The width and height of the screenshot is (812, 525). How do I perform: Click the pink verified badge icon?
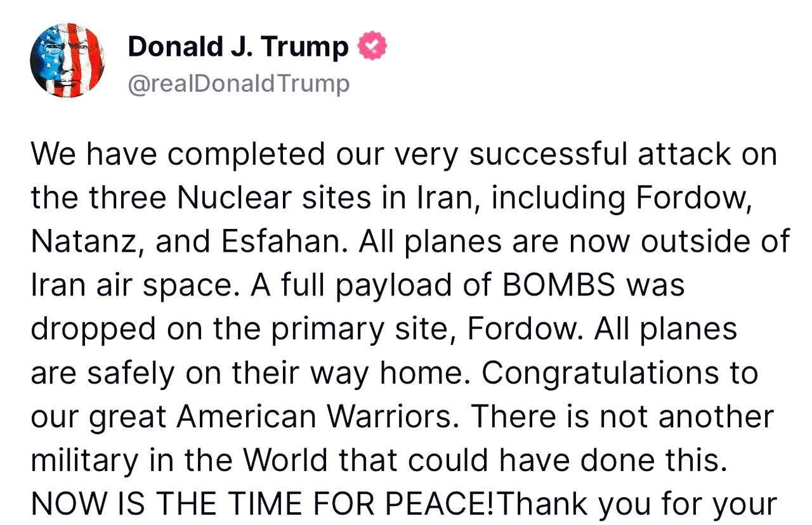point(372,46)
